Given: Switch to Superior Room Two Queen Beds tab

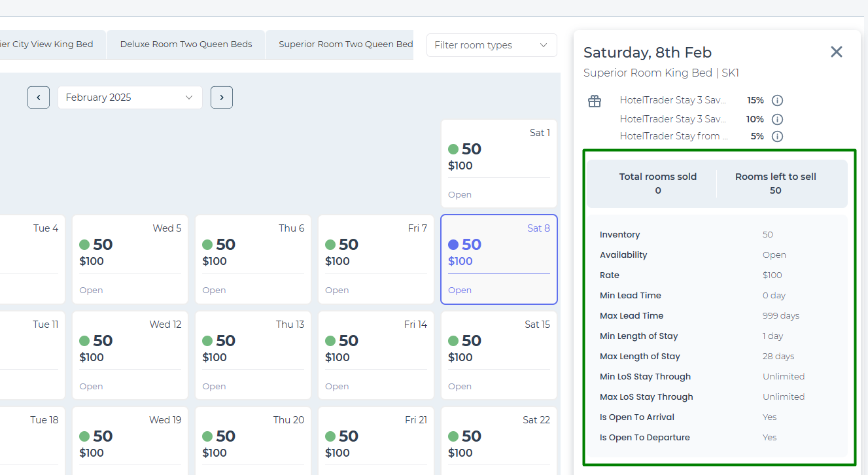Looking at the screenshot, I should tap(345, 44).
